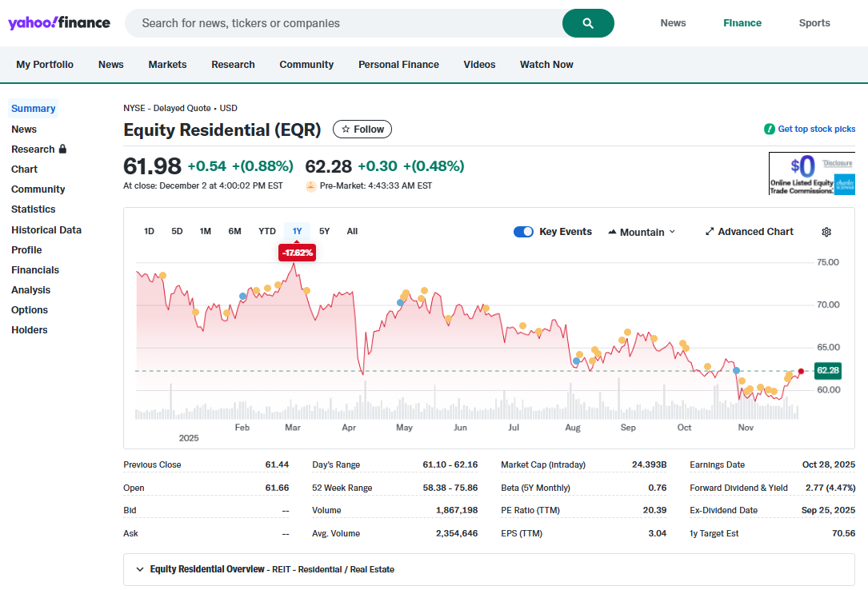The height and width of the screenshot is (590, 868).
Task: Open Historical Data from the sidebar
Action: pyautogui.click(x=46, y=229)
